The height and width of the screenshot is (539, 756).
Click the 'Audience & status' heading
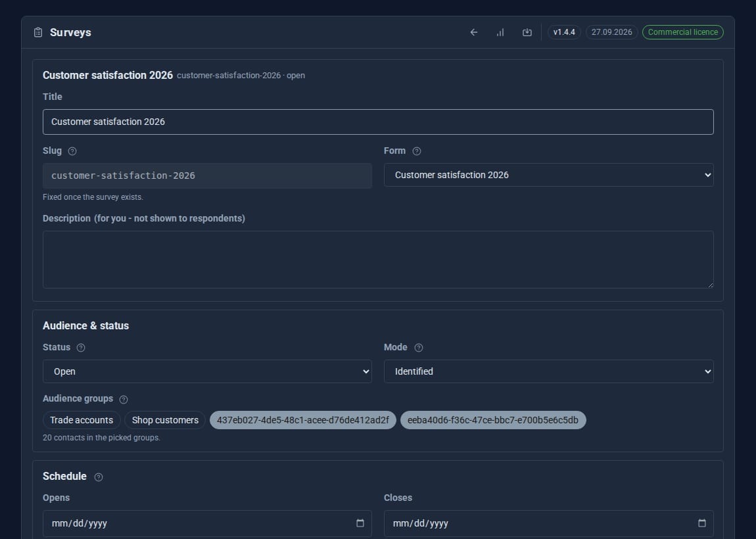(x=86, y=326)
